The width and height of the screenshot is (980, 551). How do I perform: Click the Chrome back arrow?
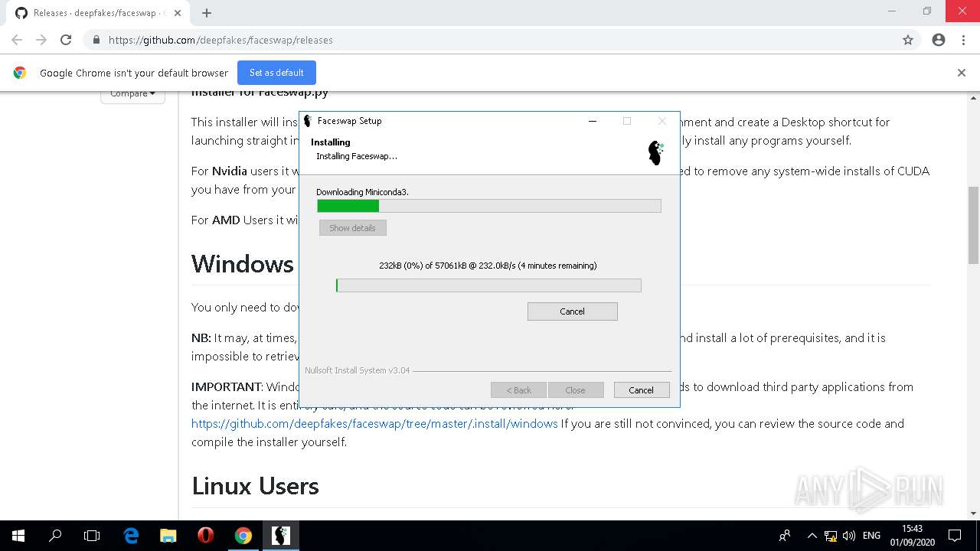click(17, 40)
